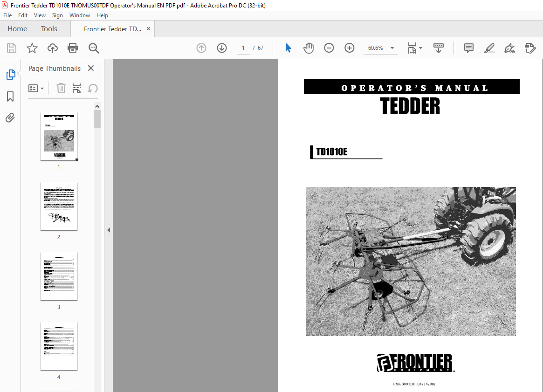Screen dimensions: 543x392
Task: Open the Sign menu
Action: 57,15
